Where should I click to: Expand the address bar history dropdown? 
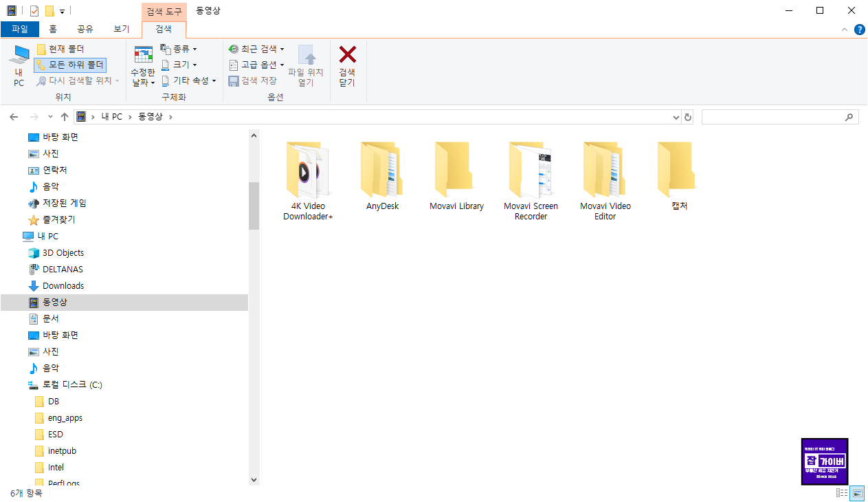[676, 117]
